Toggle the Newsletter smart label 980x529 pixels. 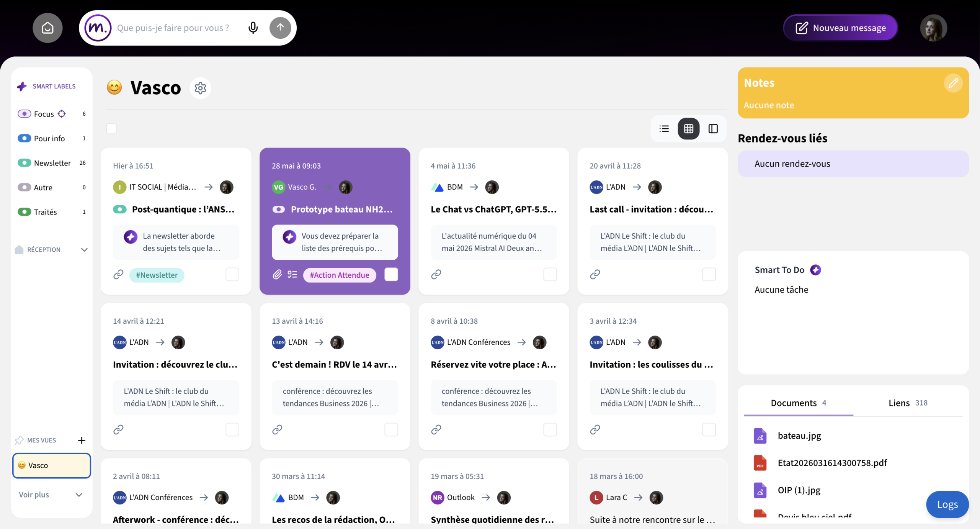pyautogui.click(x=24, y=163)
